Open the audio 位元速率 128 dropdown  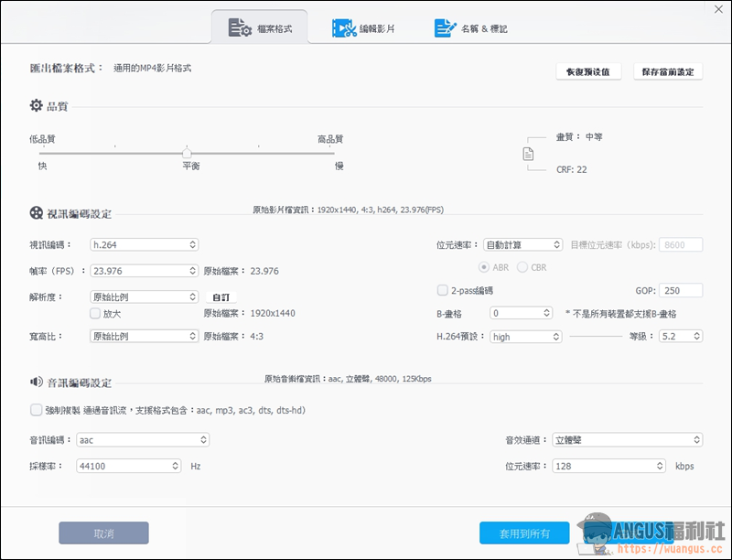click(x=608, y=466)
